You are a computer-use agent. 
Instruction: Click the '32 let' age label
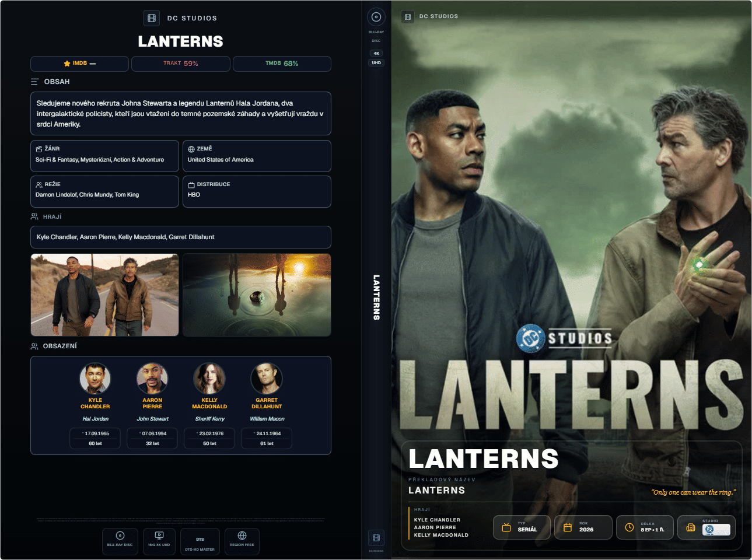point(152,443)
